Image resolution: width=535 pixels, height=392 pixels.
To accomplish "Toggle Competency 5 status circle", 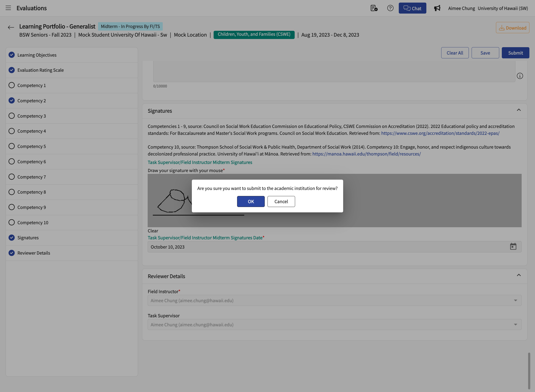I will (12, 146).
